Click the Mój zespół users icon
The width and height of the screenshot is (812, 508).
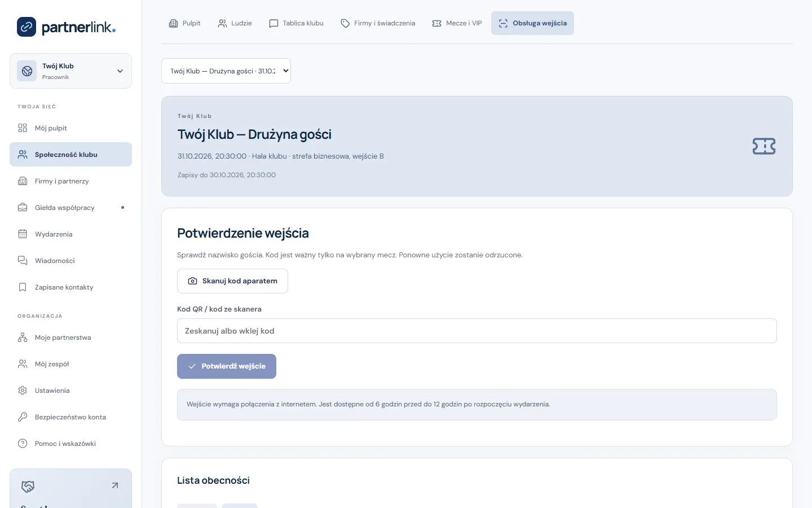[x=23, y=364]
